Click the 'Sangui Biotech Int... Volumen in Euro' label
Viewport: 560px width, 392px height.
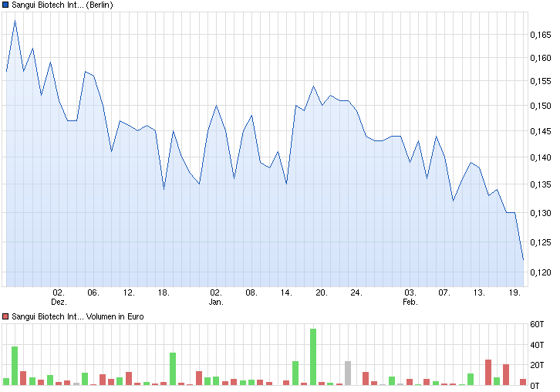[x=77, y=316]
